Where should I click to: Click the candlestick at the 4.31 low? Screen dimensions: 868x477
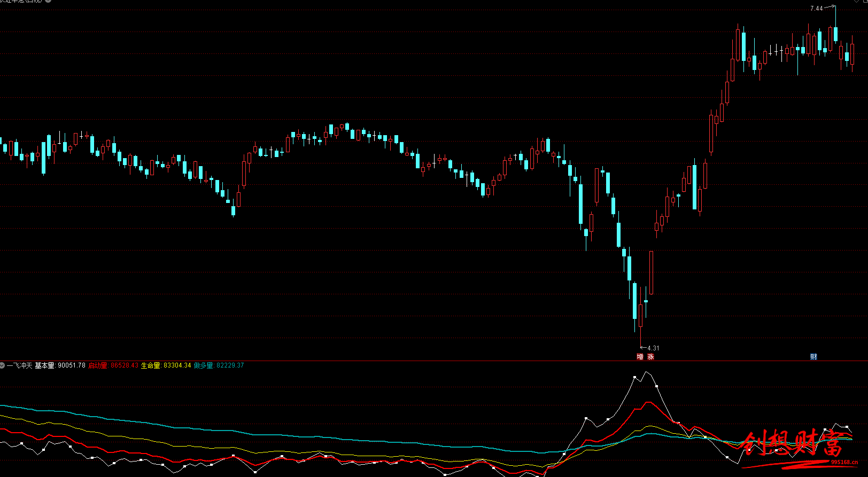[640, 316]
